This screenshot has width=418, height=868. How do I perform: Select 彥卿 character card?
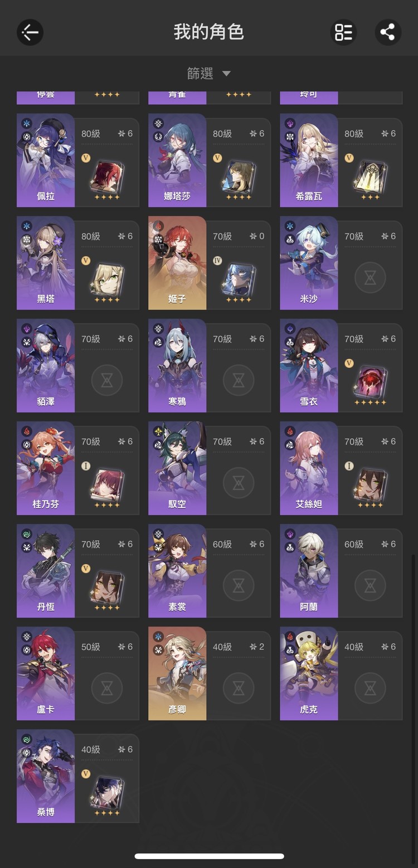click(210, 673)
